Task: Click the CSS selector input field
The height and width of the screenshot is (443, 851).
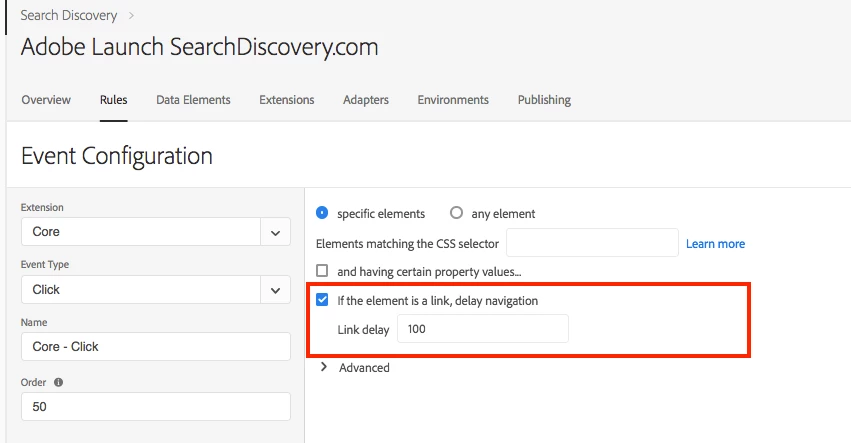Action: pyautogui.click(x=592, y=243)
